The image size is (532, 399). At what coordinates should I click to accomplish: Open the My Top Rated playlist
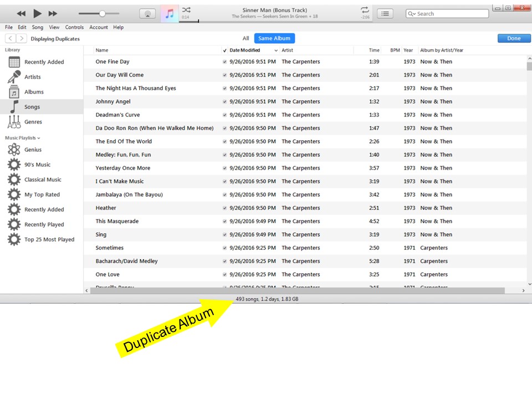(42, 195)
